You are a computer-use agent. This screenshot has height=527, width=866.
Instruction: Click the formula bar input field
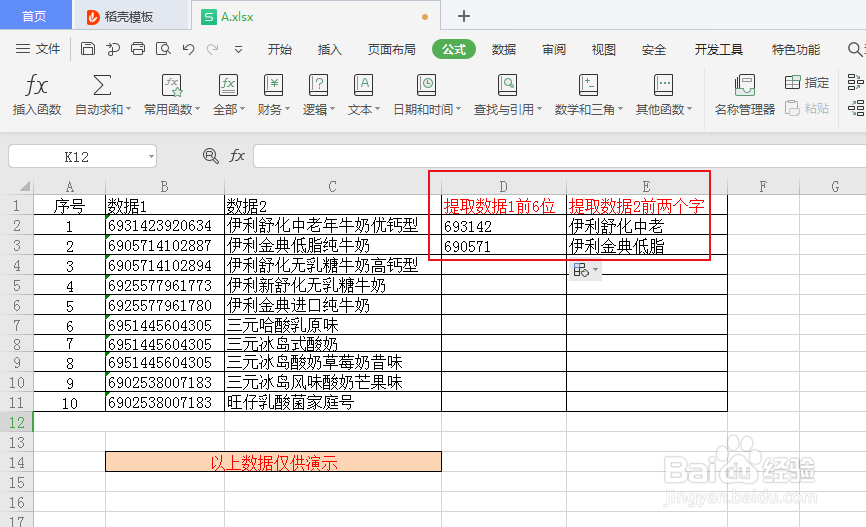[x=559, y=156]
